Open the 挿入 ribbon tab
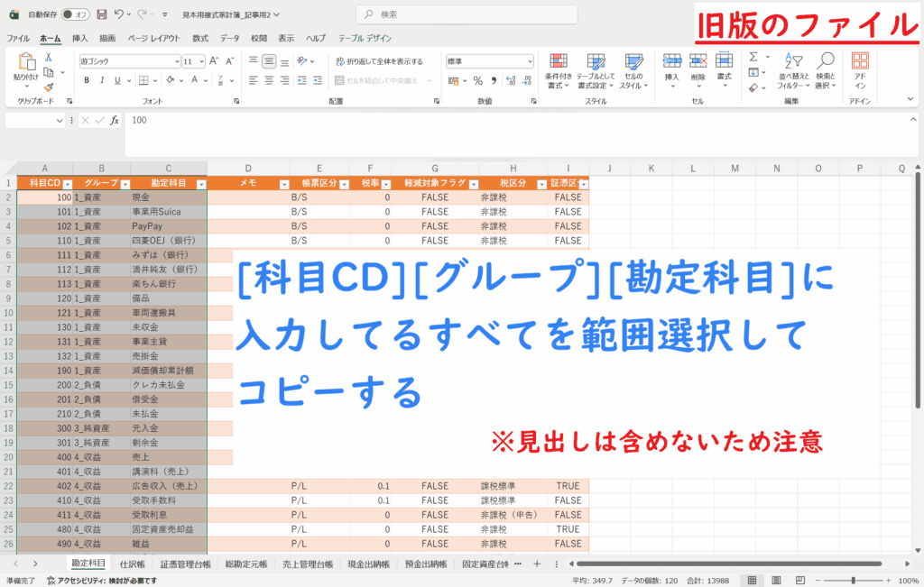The width and height of the screenshot is (924, 587). [x=79, y=39]
